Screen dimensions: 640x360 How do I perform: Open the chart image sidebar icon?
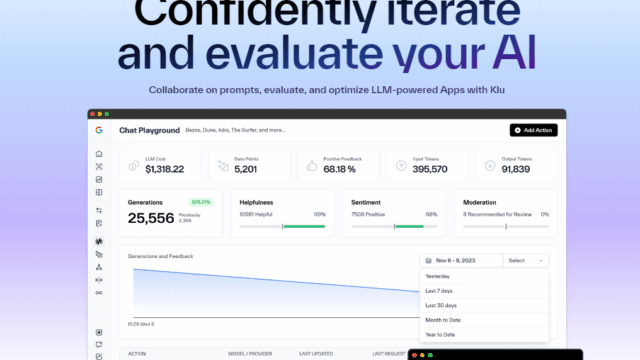click(99, 180)
